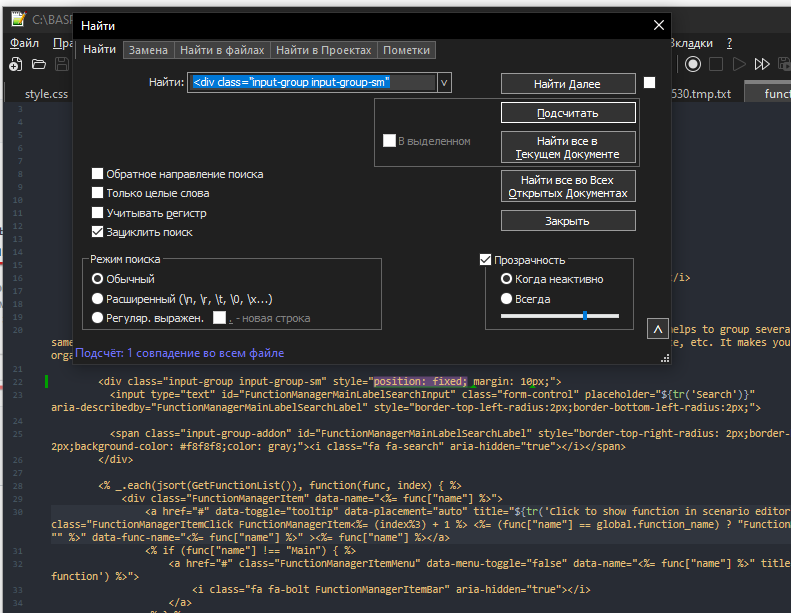This screenshot has width=791, height=613.
Task: Click the New file toolbar icon
Action: [16, 65]
